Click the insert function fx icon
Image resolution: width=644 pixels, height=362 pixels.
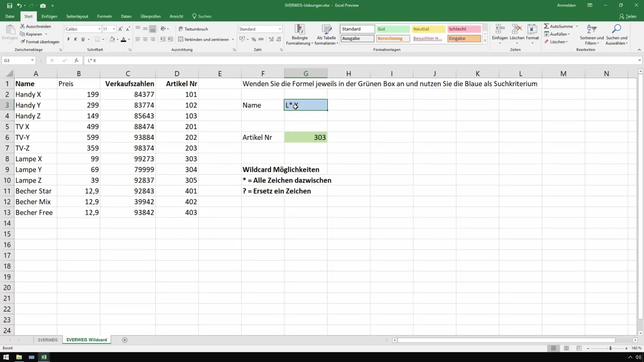click(x=76, y=60)
